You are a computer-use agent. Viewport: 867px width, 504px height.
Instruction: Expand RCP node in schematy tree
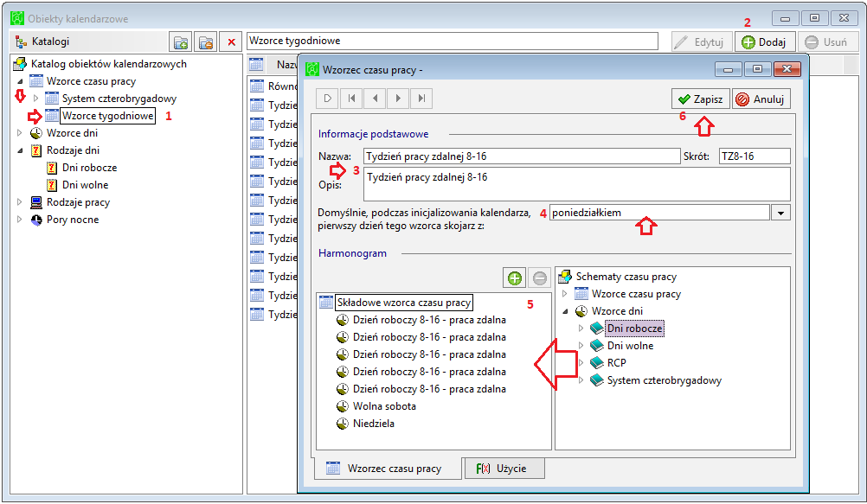click(x=581, y=363)
